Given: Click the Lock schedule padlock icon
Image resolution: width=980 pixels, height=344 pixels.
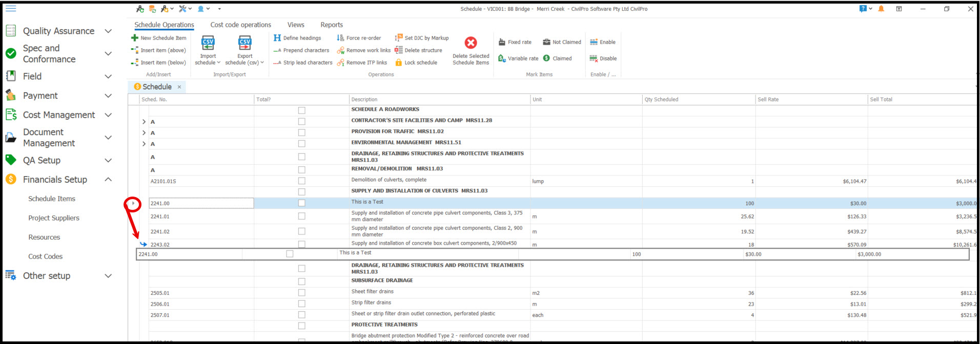Looking at the screenshot, I should (398, 62).
